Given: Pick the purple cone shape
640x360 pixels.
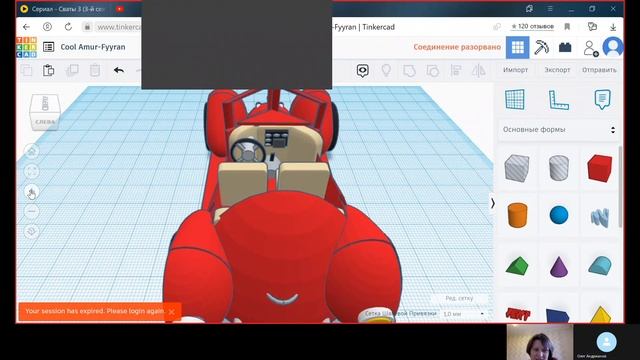Looking at the screenshot, I should tap(559, 267).
